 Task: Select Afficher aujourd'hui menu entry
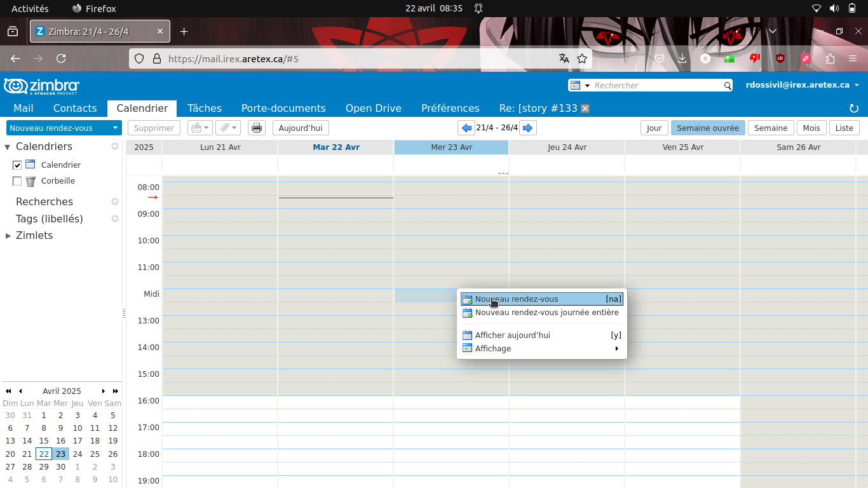[542, 335]
